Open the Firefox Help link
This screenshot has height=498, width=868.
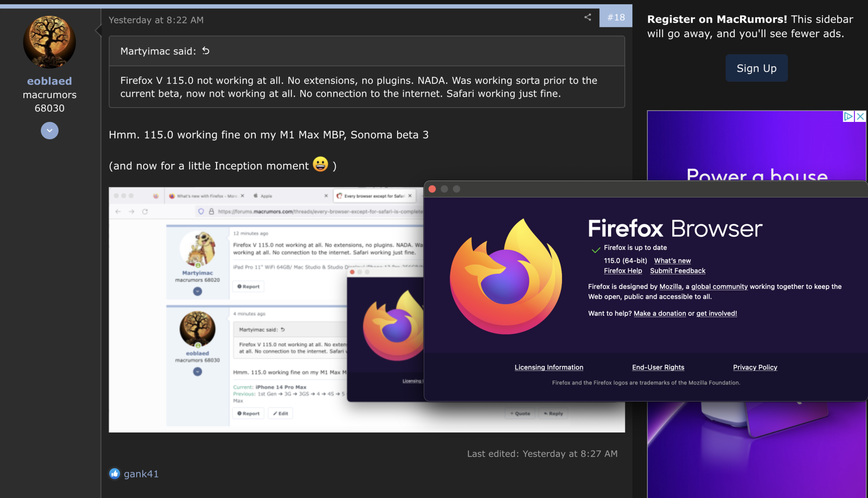pyautogui.click(x=623, y=271)
